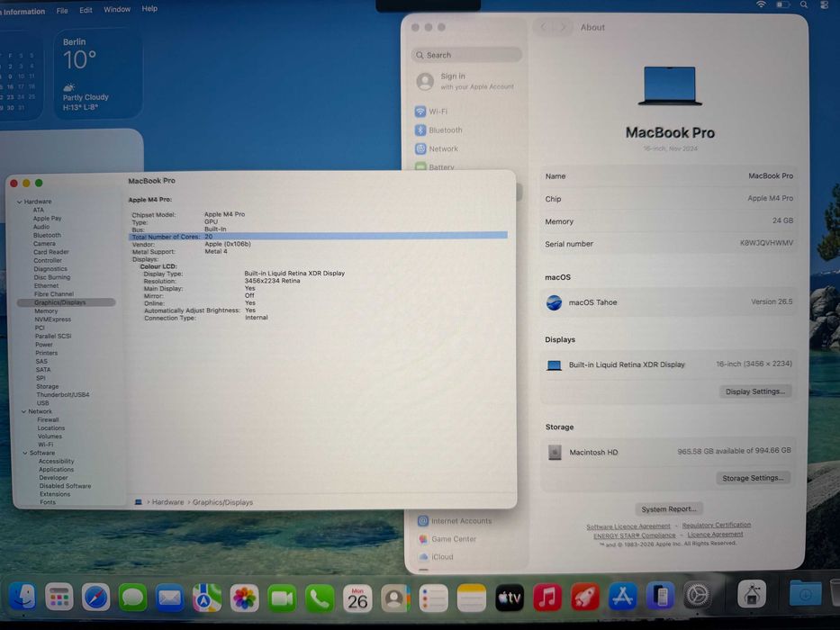The image size is (840, 630).
Task: Click Hardware in the bottom path bar
Action: pos(167,502)
